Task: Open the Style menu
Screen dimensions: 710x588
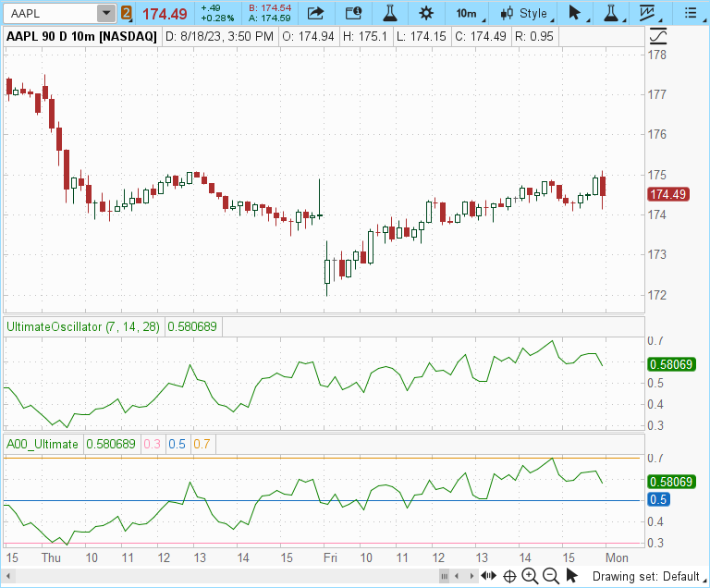Action: (525, 14)
